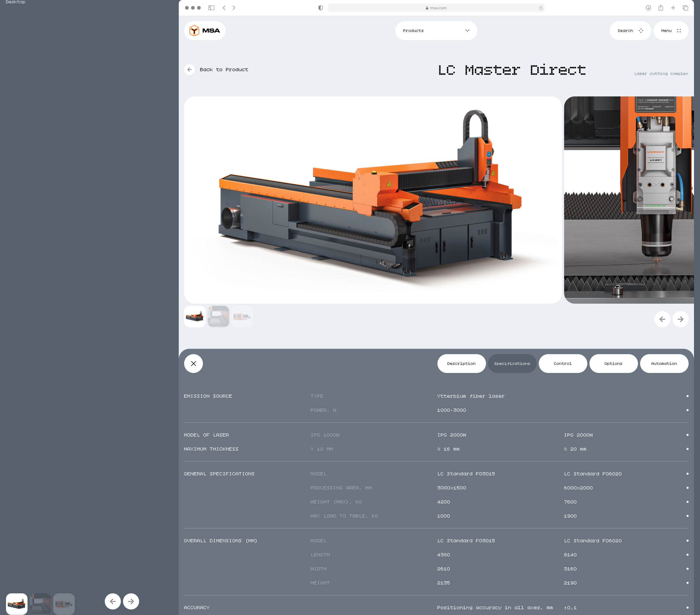This screenshot has height=615, width=700.
Task: Select the second gallery thumbnail
Action: 218,316
